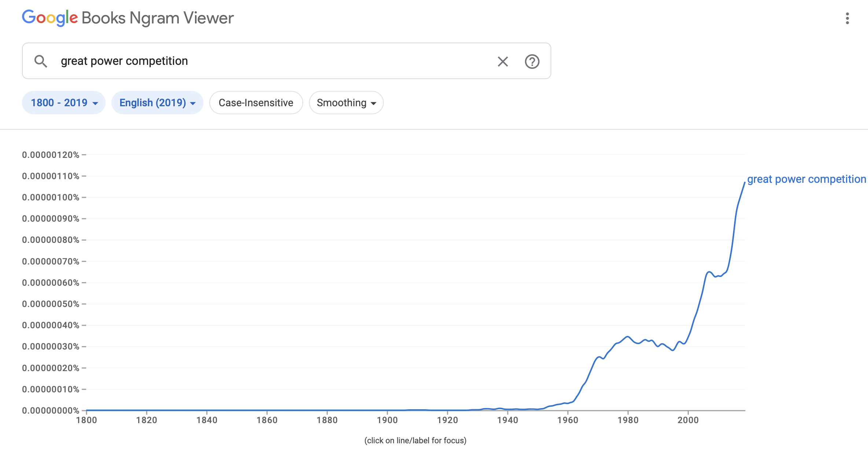Screen dimensions: 868x455
Task: Click the Books Ngram Viewer title
Action: (x=158, y=18)
